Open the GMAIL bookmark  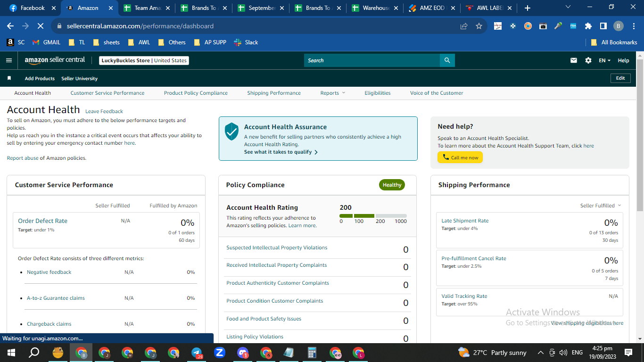pyautogui.click(x=46, y=42)
